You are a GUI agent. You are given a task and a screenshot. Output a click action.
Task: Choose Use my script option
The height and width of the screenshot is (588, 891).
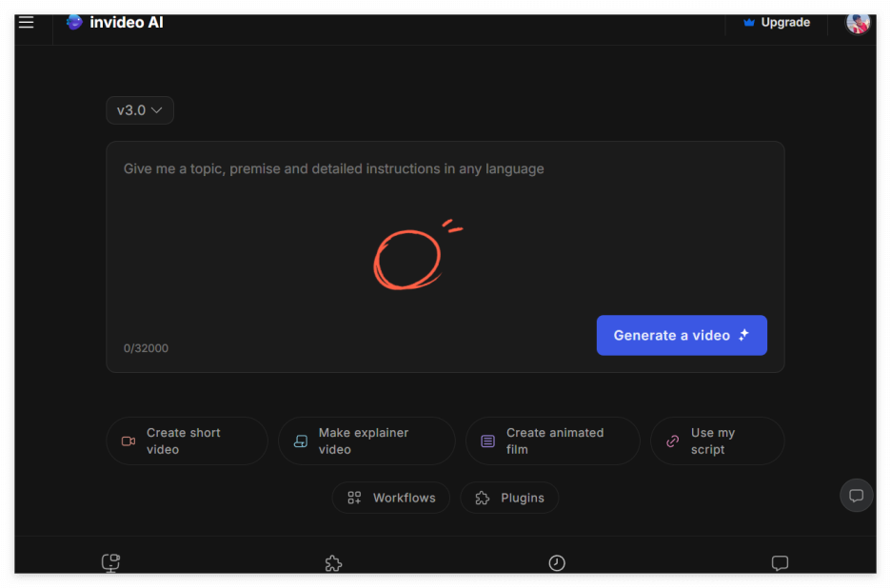717,441
